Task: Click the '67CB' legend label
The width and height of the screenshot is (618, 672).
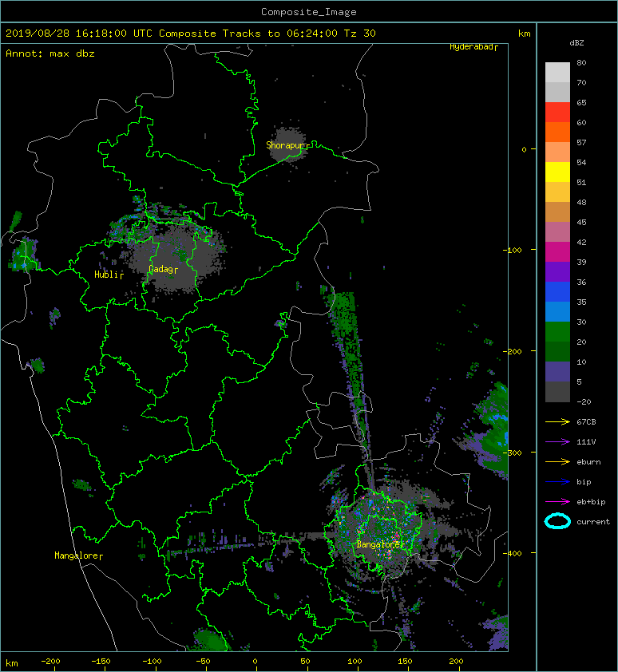Action: (x=586, y=421)
